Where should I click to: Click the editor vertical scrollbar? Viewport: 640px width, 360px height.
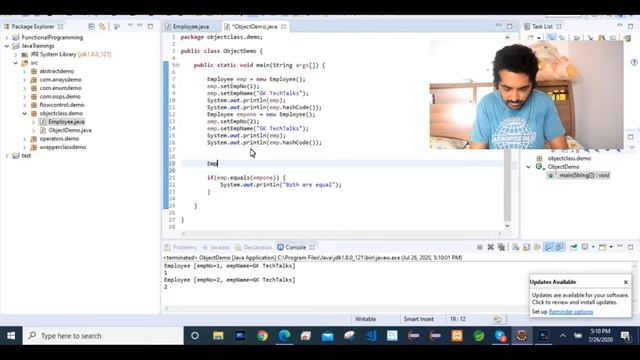tap(507, 131)
